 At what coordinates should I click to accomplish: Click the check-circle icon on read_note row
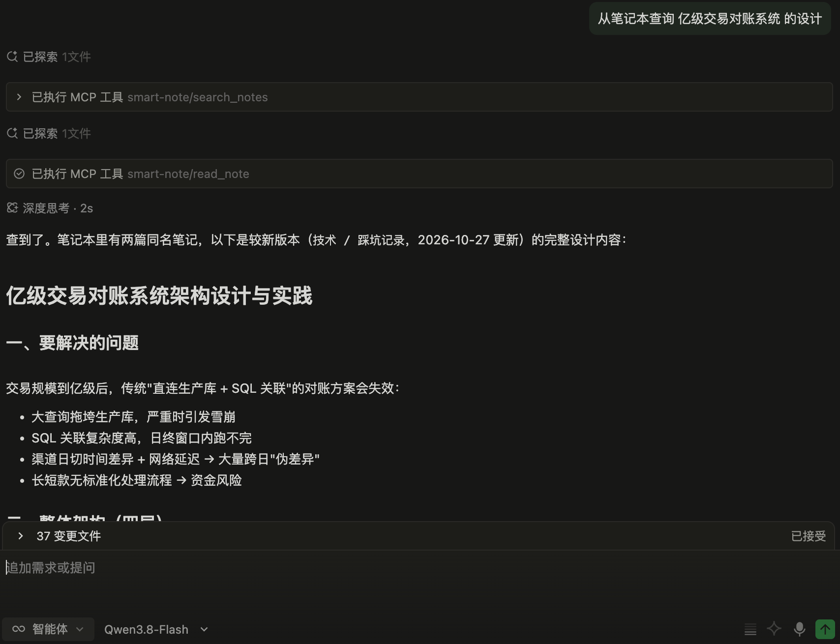pos(19,174)
